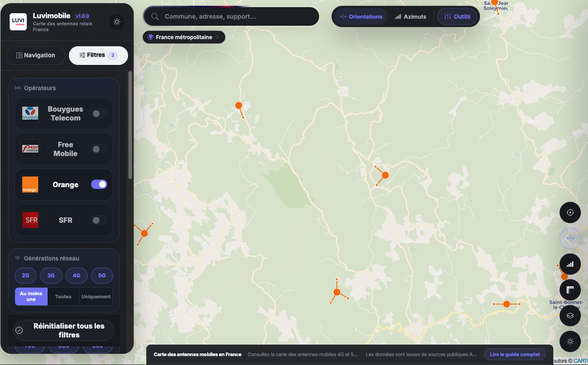Click the Free Mobile logo
The width and height of the screenshot is (588, 365).
(30, 149)
